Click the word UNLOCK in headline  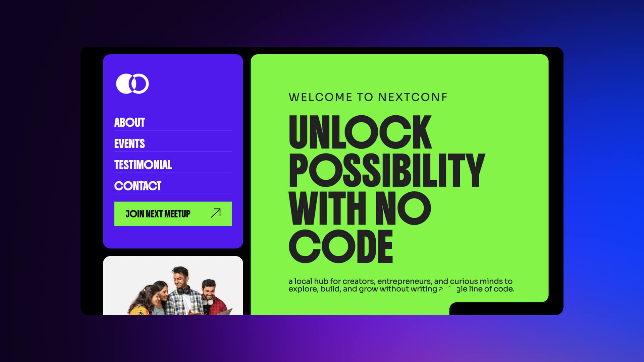(360, 132)
